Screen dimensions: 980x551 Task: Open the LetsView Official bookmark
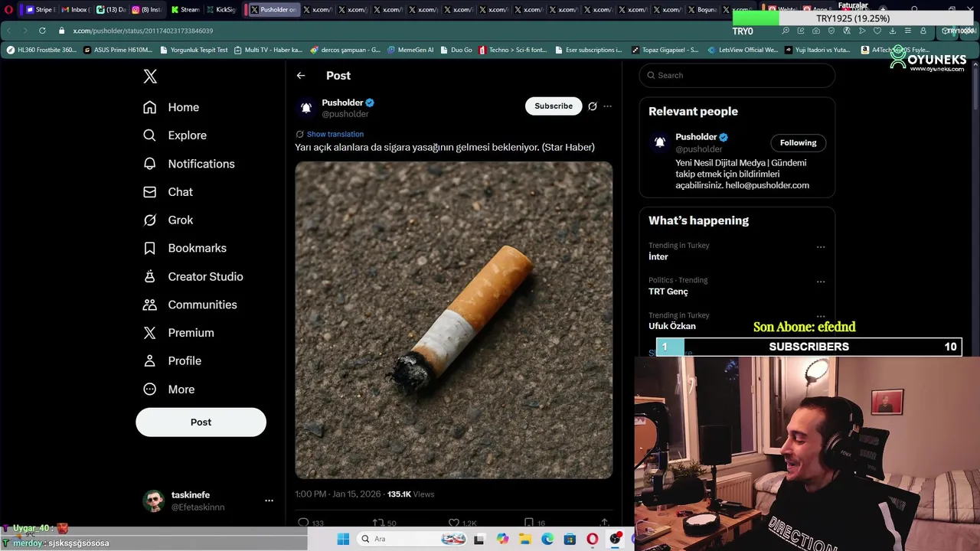click(742, 50)
